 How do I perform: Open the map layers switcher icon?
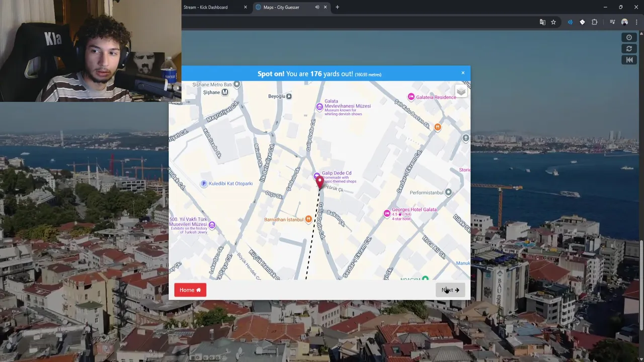[x=461, y=92]
